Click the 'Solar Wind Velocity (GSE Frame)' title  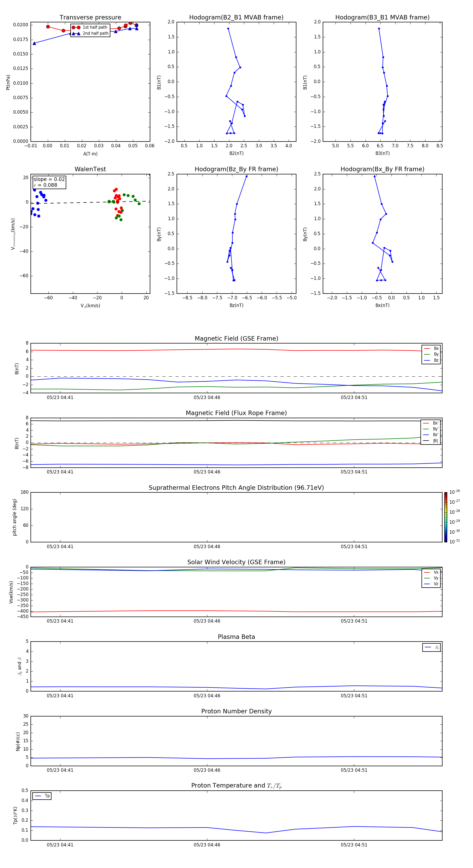point(236,562)
